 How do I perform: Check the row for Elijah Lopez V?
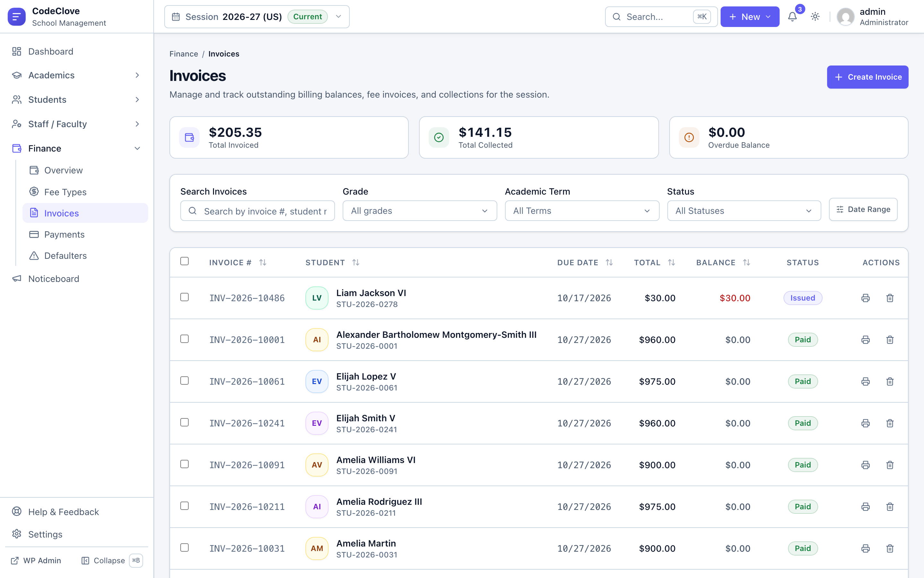point(184,381)
